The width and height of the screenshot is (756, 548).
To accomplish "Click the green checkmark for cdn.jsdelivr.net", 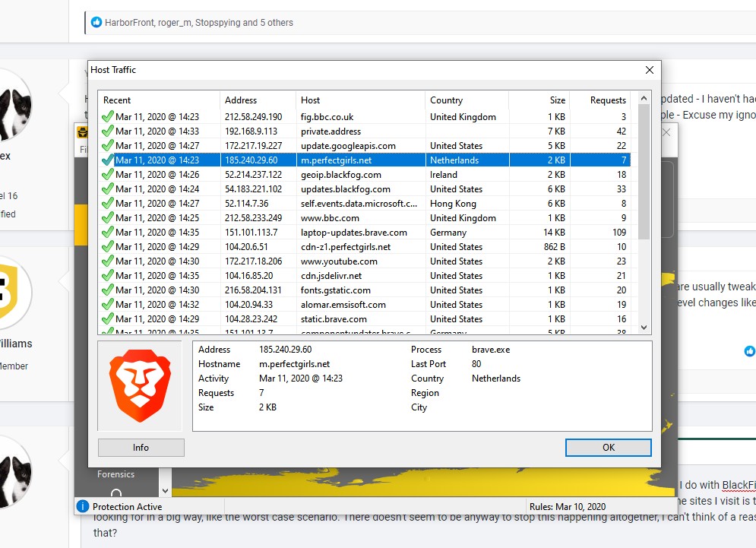I will click(x=108, y=276).
